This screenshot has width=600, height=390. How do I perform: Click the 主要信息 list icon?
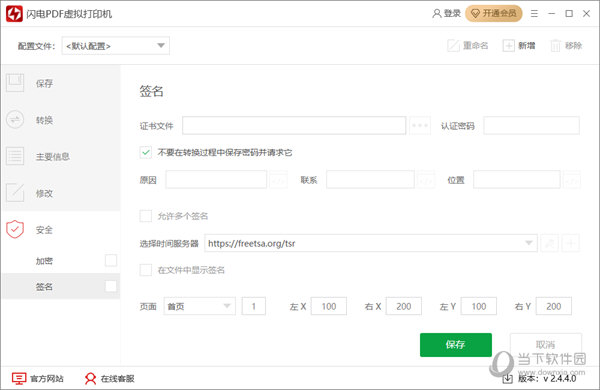[x=15, y=156]
